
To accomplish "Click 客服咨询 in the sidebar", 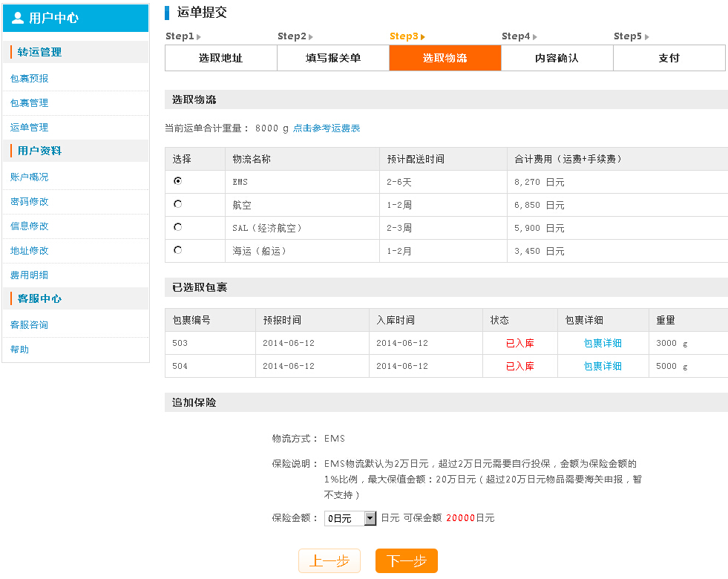I will [30, 325].
